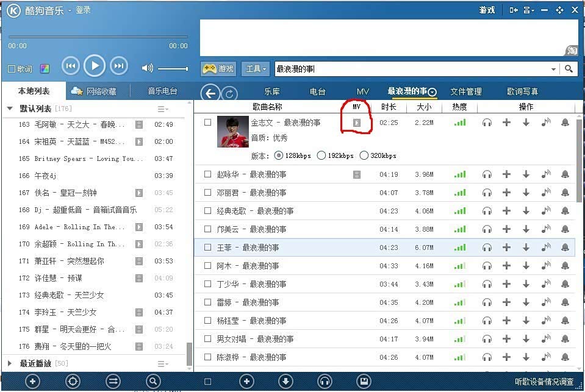Click the search magnifier button
The height and width of the screenshot is (392, 585).
click(x=569, y=69)
